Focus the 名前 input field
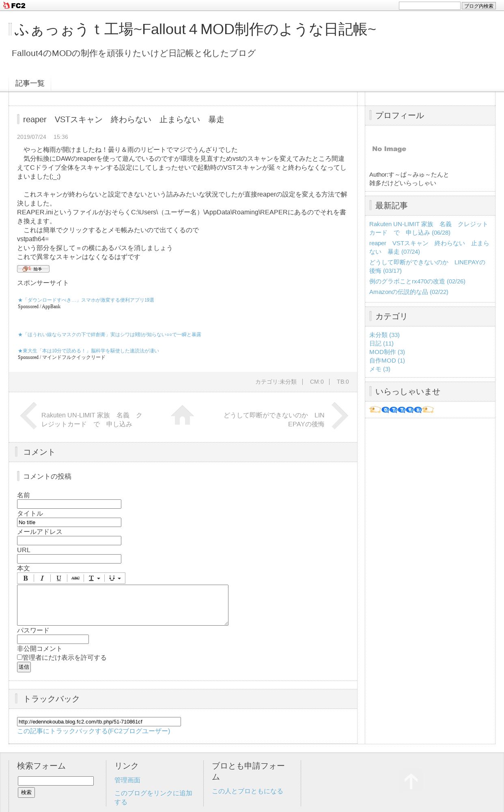This screenshot has width=504, height=812. (x=69, y=504)
